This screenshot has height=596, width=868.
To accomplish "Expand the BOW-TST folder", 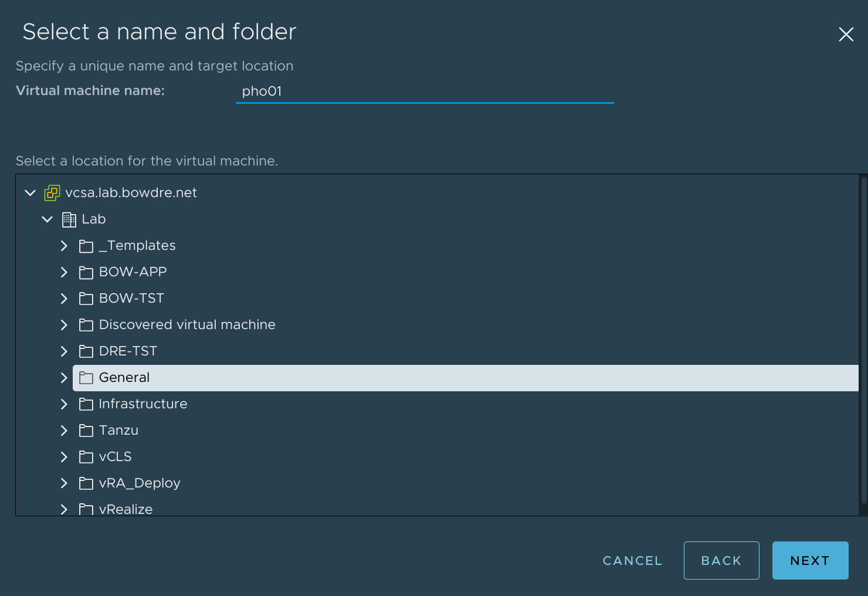I will 64,299.
